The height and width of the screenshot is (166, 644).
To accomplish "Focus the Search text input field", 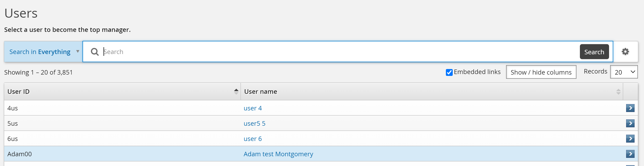I will point(339,52).
